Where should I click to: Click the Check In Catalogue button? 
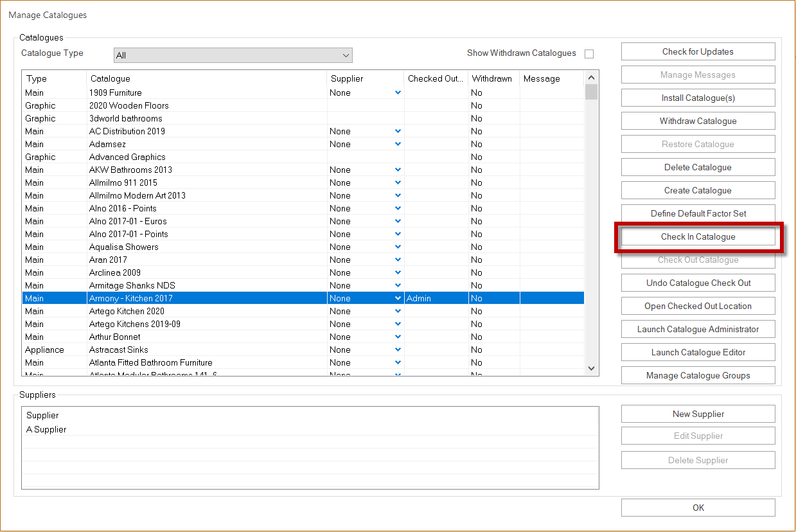tap(698, 236)
